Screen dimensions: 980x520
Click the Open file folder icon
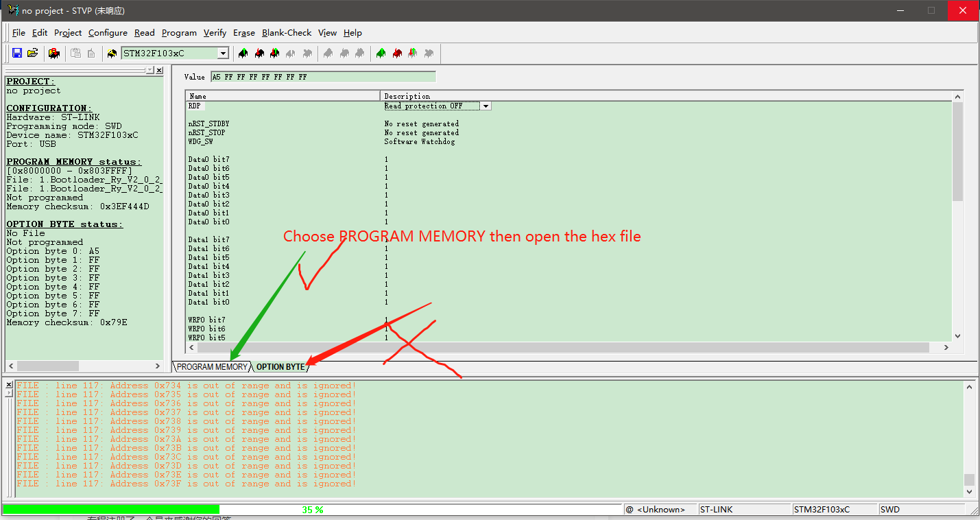point(32,53)
